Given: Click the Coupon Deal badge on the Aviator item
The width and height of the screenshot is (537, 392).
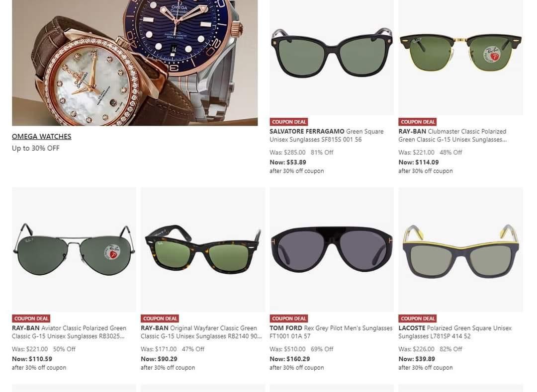Looking at the screenshot, I should [31, 318].
